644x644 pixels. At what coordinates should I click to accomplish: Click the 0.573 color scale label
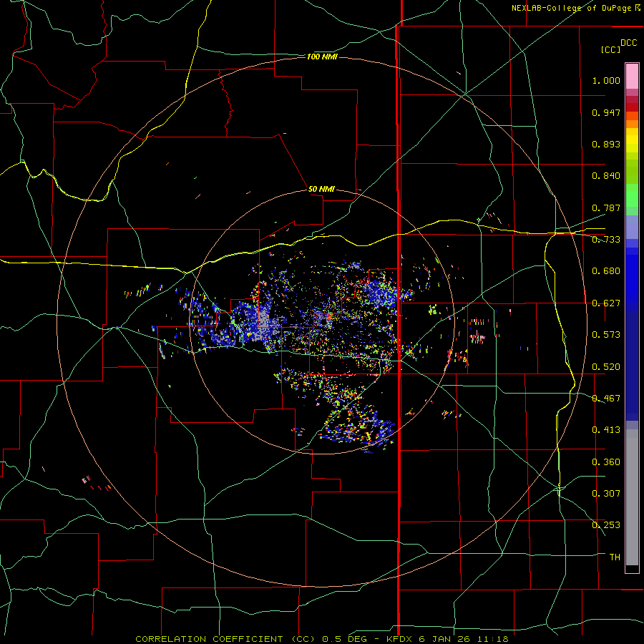pyautogui.click(x=606, y=335)
